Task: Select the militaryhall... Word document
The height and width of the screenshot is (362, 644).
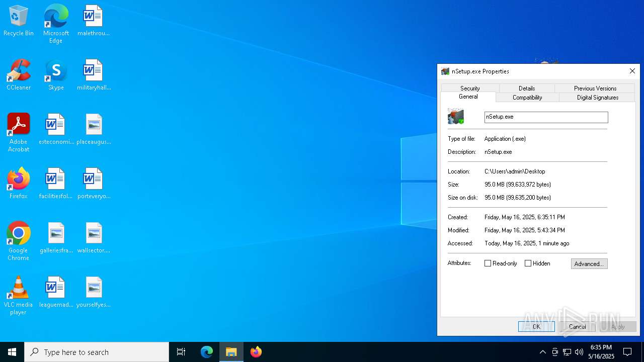Action: click(x=94, y=75)
